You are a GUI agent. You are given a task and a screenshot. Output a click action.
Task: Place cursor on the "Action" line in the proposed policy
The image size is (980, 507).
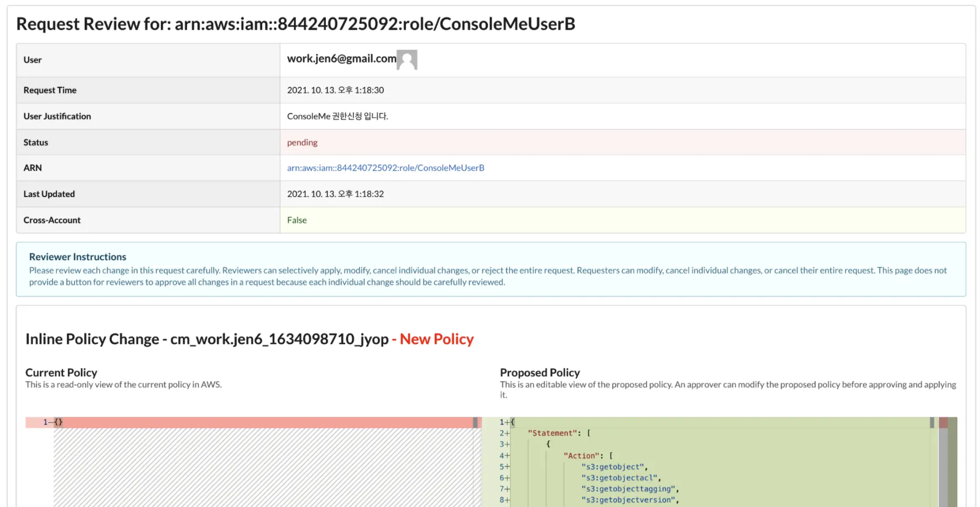588,456
